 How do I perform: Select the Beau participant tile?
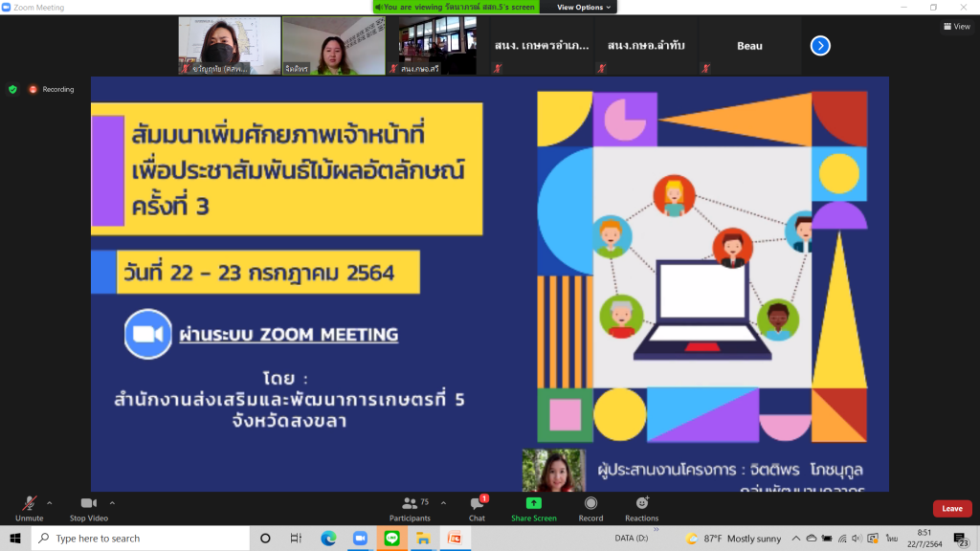pos(749,46)
